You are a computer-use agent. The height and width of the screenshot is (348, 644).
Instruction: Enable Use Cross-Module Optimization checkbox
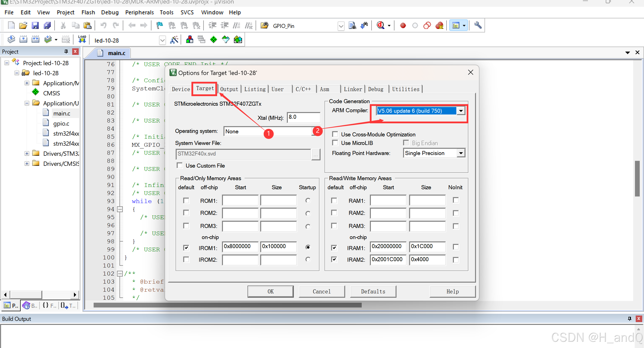click(335, 134)
